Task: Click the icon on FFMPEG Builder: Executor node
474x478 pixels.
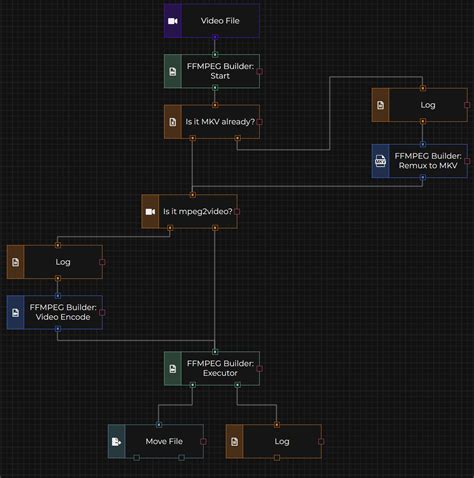Action: pyautogui.click(x=173, y=369)
